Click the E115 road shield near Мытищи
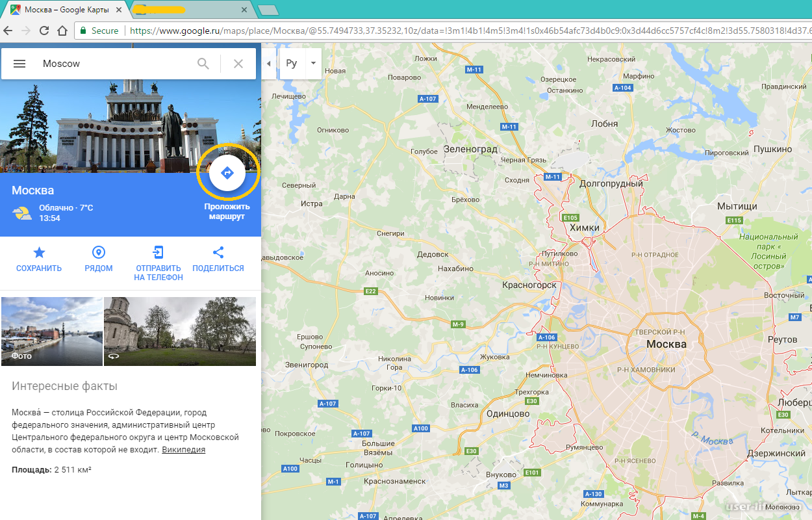The height and width of the screenshot is (520, 812). (x=734, y=220)
